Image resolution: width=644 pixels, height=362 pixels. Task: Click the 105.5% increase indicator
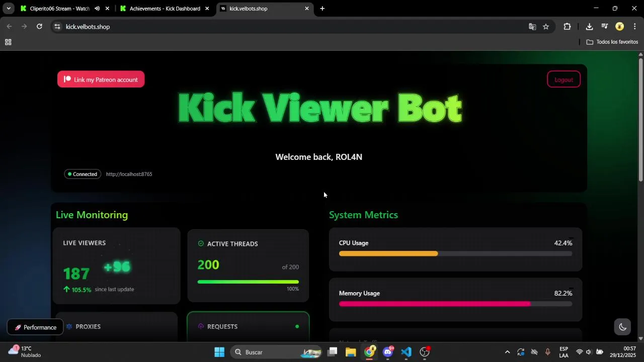(x=77, y=290)
